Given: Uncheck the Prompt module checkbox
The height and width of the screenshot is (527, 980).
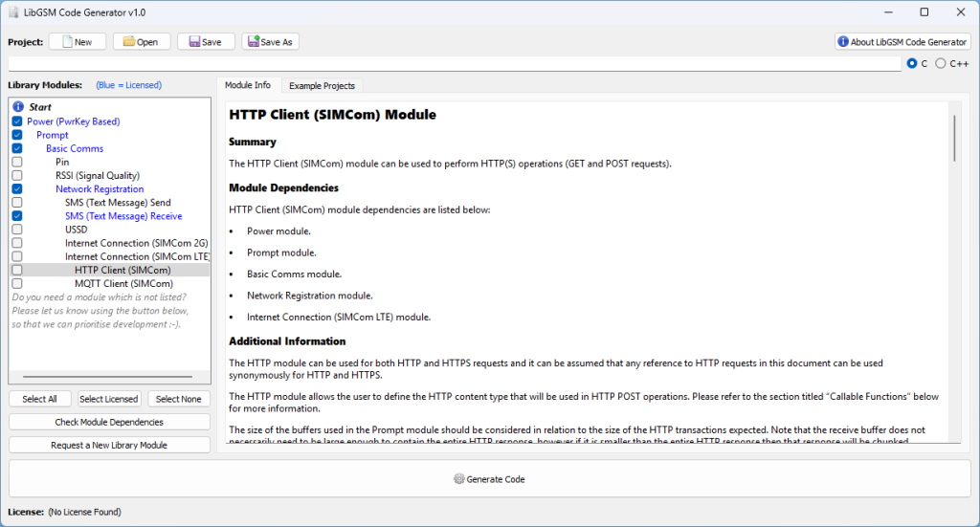Looking at the screenshot, I should [17, 135].
